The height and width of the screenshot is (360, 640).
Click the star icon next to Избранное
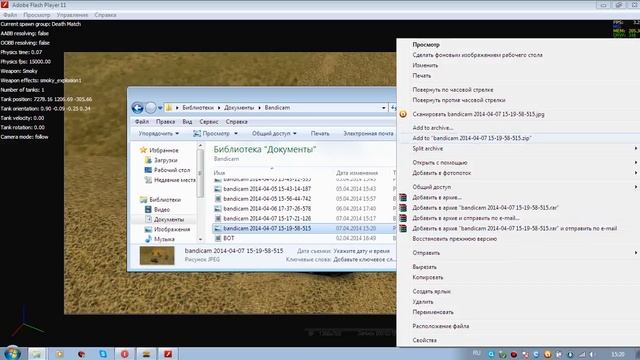143,150
